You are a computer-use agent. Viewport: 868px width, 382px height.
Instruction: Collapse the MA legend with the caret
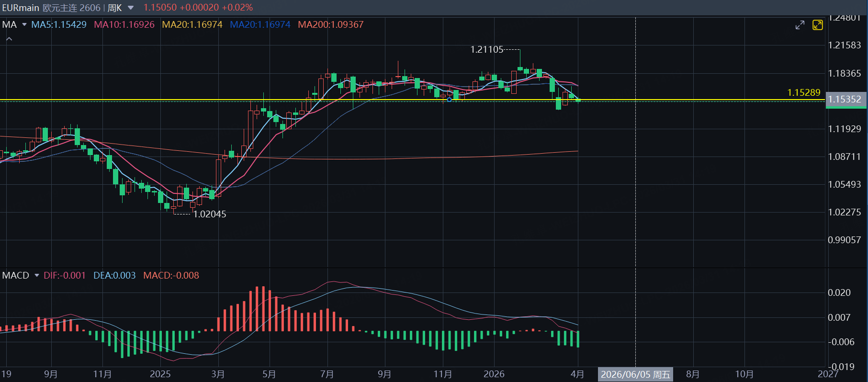[9, 39]
